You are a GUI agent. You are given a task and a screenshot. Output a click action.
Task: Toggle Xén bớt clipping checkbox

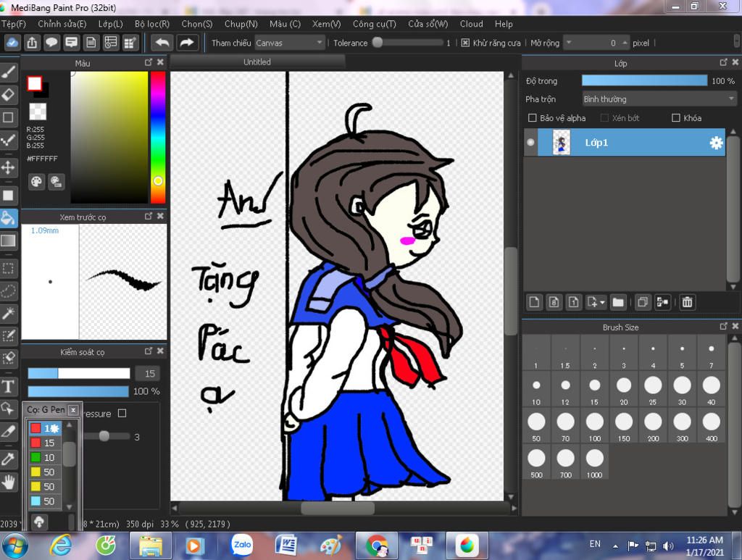pos(604,118)
